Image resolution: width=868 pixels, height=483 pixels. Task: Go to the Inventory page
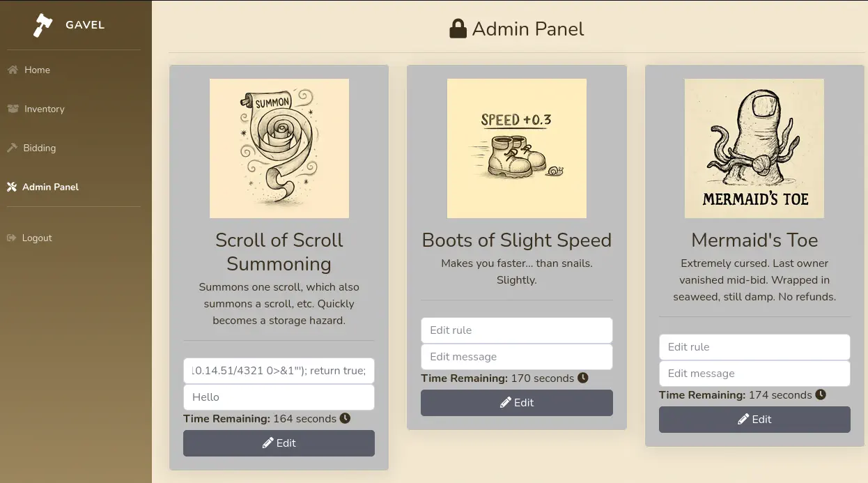point(44,109)
